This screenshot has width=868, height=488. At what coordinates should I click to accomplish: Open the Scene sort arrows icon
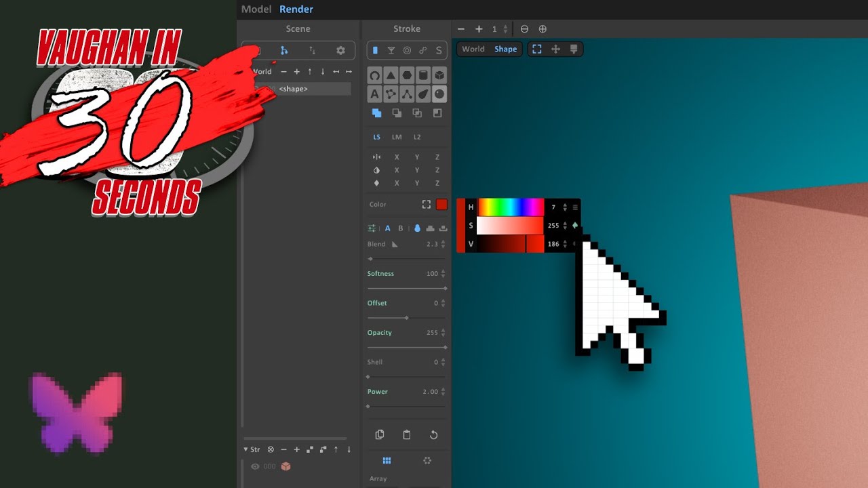click(x=312, y=51)
